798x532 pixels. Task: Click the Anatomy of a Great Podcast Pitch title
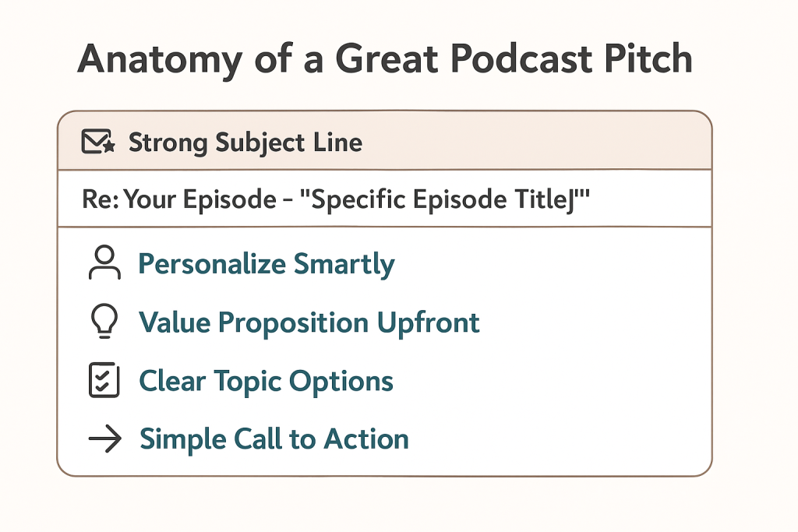[385, 60]
